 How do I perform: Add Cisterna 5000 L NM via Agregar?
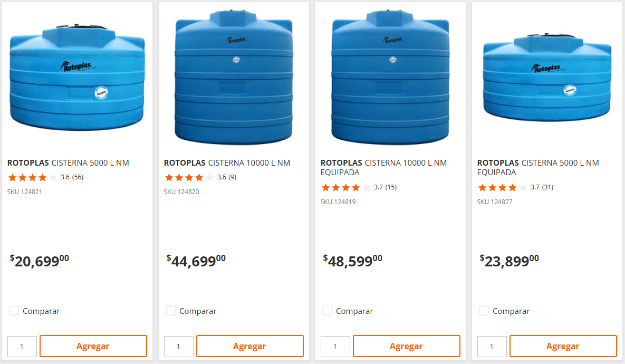click(x=93, y=346)
